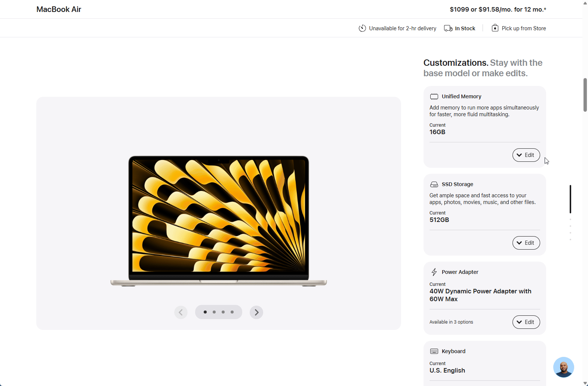Select the third gallery pagination dot
This screenshot has width=588, height=386.
pyautogui.click(x=223, y=312)
